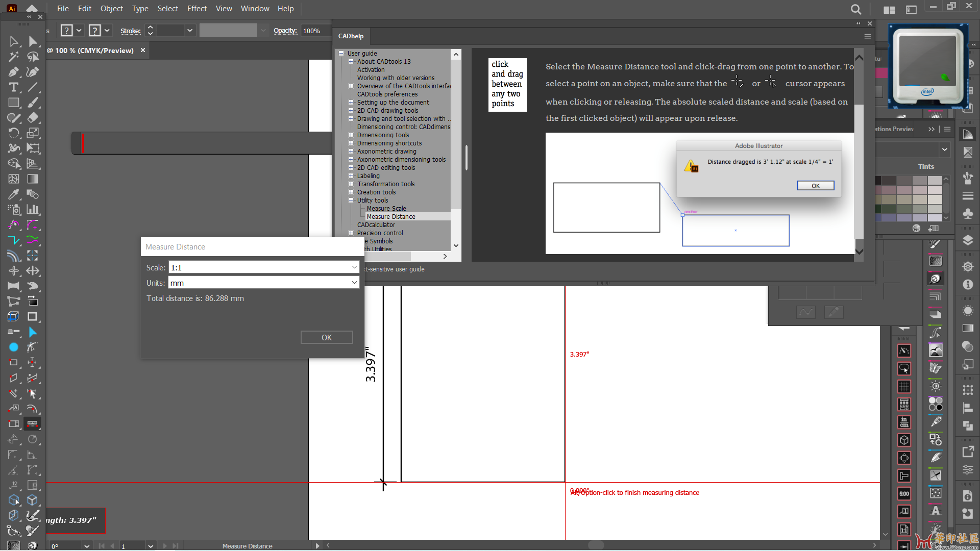Select the Rectangle tool

14,103
